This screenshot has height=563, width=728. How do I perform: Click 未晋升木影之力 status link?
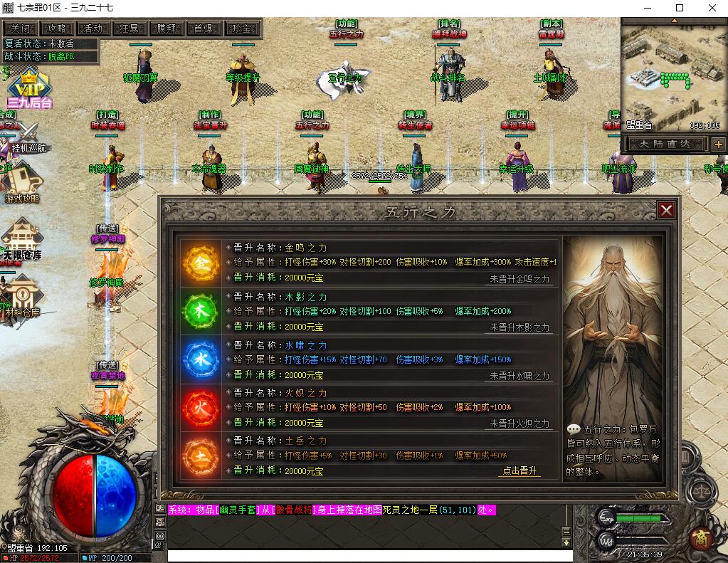point(519,327)
